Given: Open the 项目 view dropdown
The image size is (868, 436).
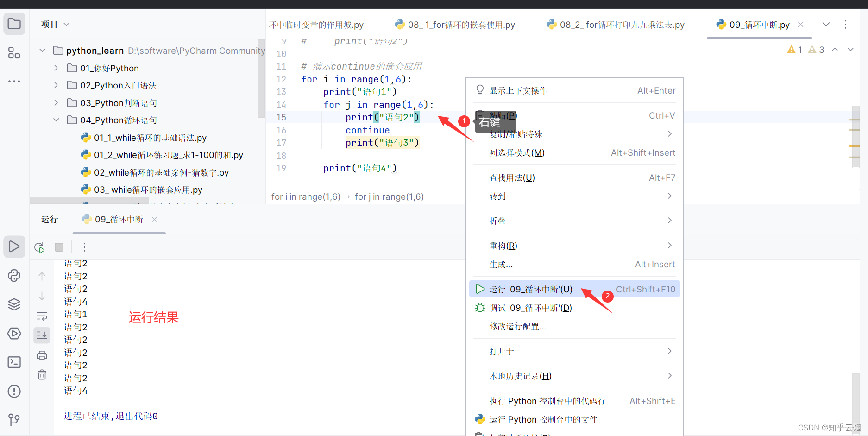Looking at the screenshot, I should [x=55, y=25].
